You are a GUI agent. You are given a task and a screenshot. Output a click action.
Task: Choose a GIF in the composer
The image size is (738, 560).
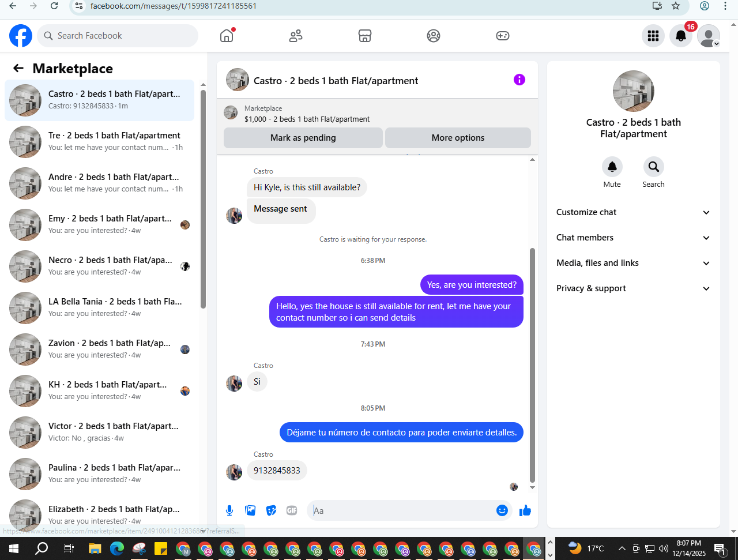click(x=292, y=510)
